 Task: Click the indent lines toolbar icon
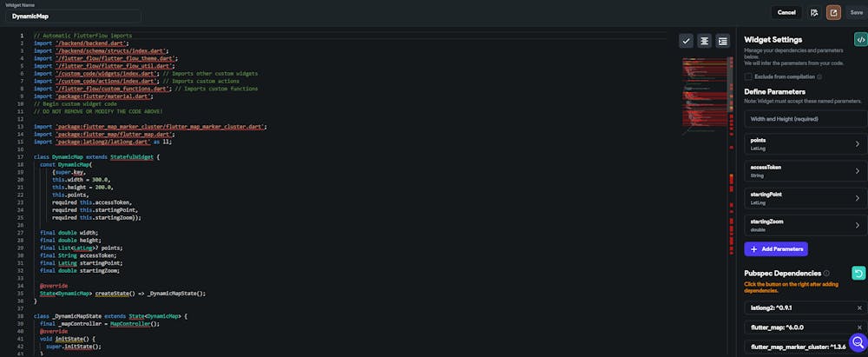[x=722, y=41]
